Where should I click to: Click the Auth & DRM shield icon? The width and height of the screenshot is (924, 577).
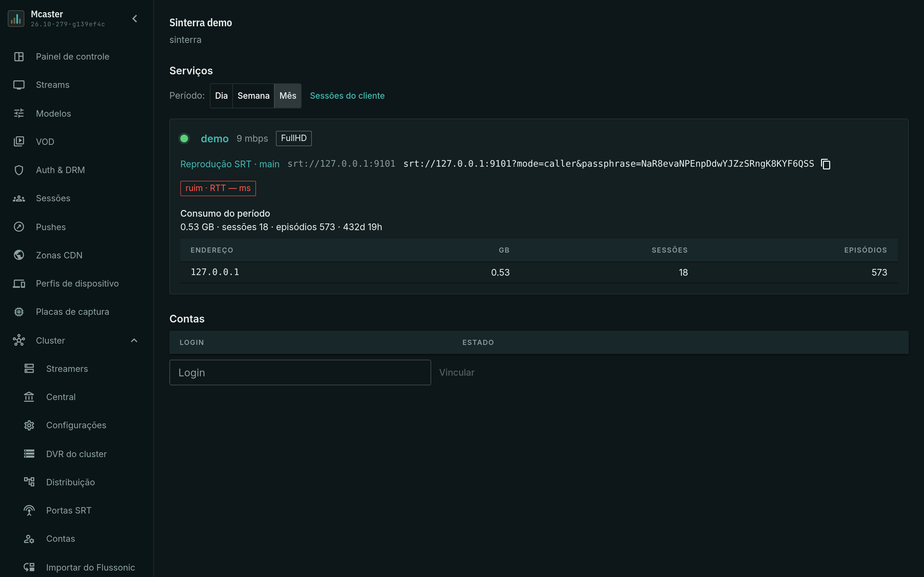[19, 170]
